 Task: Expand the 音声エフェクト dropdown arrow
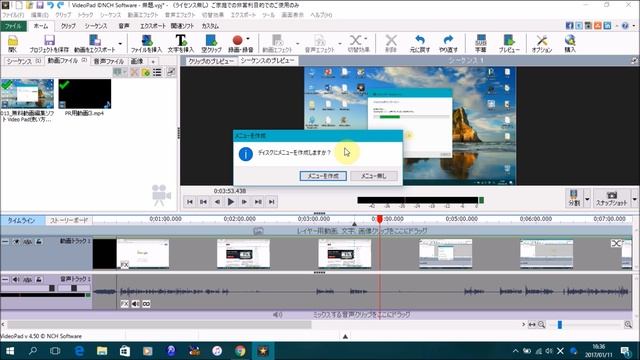340,44
